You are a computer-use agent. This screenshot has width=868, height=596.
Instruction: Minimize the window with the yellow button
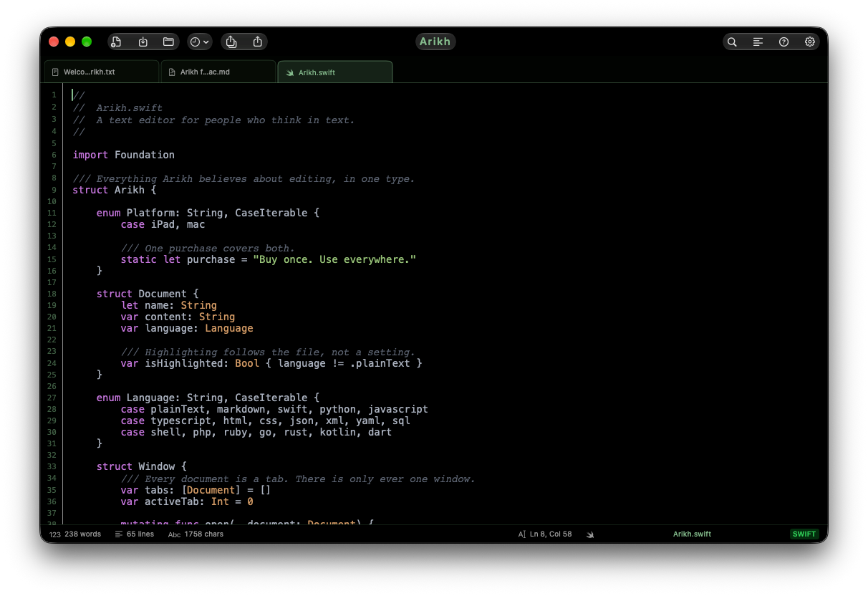pyautogui.click(x=70, y=42)
